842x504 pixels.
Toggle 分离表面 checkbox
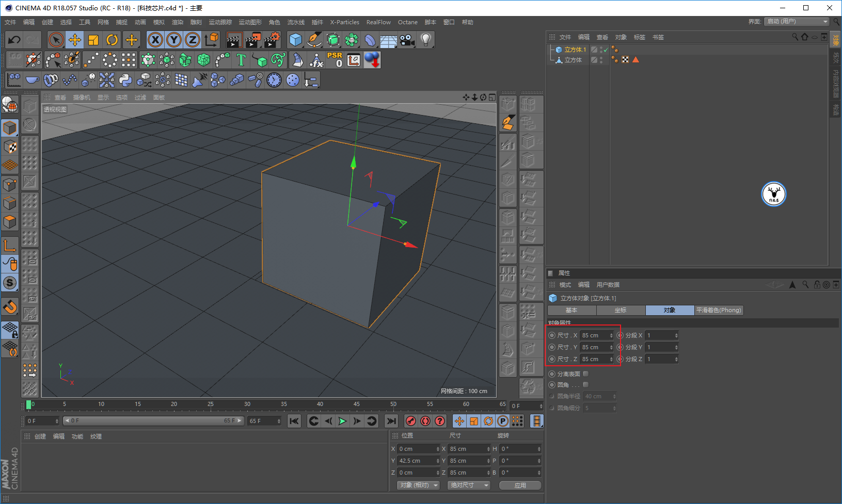(585, 374)
